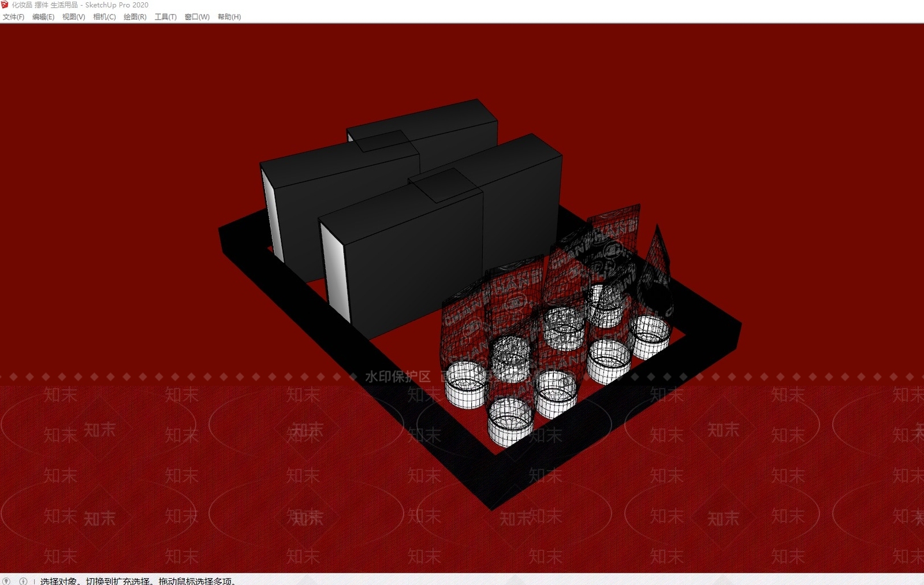Open the 窗口(W) menu
The image size is (924, 585).
coord(197,17)
